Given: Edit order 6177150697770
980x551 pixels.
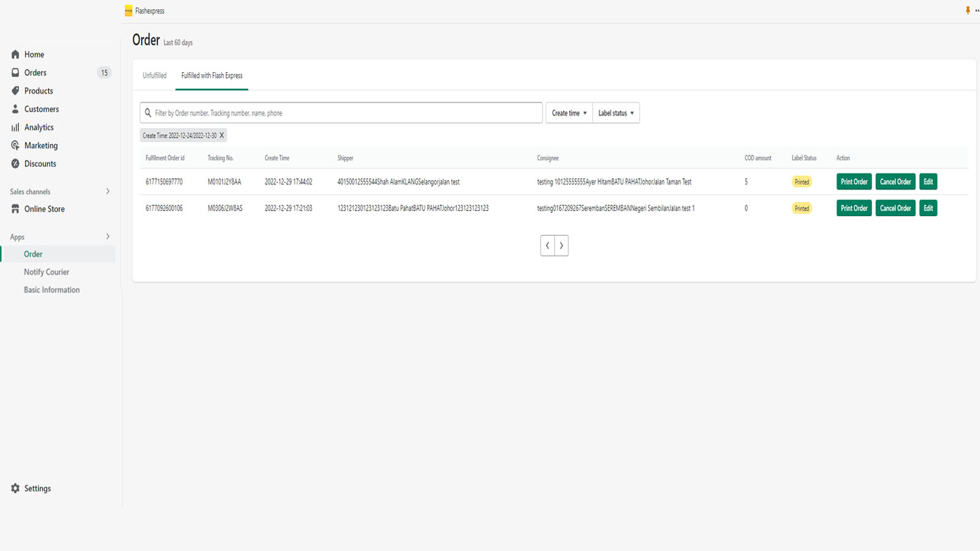Looking at the screenshot, I should pyautogui.click(x=929, y=182).
